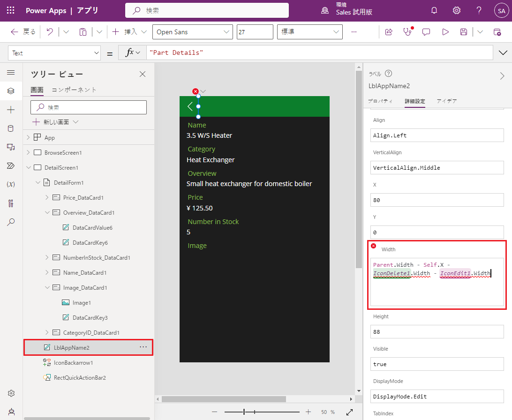Select Image1 in tree view

click(82, 302)
